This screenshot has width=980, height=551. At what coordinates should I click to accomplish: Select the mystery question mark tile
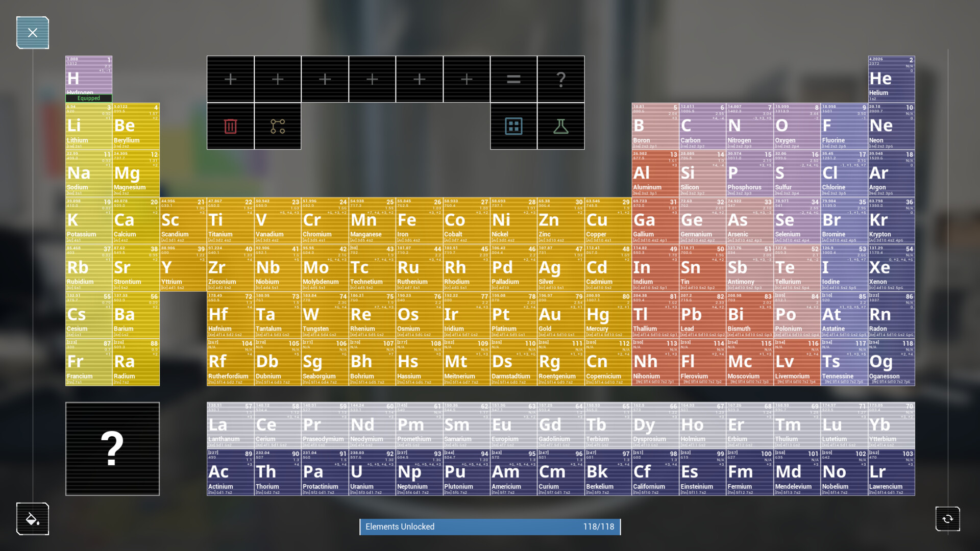[112, 449]
